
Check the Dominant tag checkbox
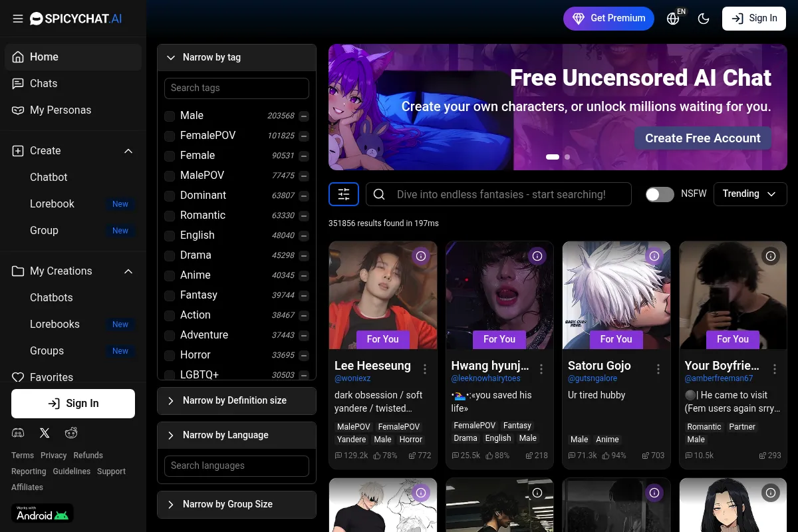tap(170, 196)
